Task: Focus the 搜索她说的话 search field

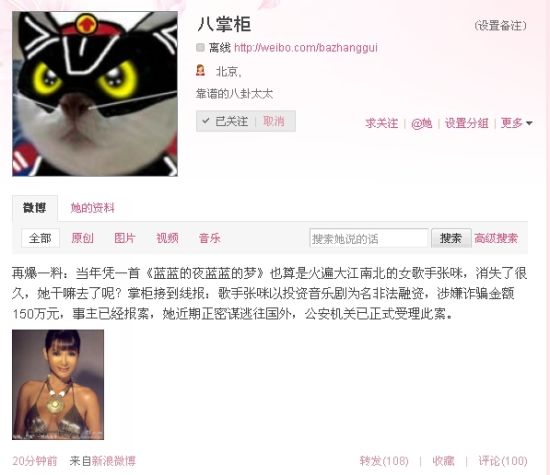Action: coord(369,238)
